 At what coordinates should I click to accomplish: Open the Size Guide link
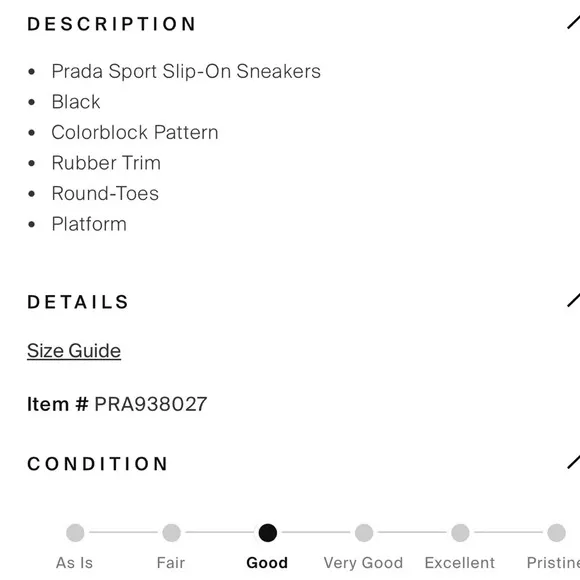point(74,350)
